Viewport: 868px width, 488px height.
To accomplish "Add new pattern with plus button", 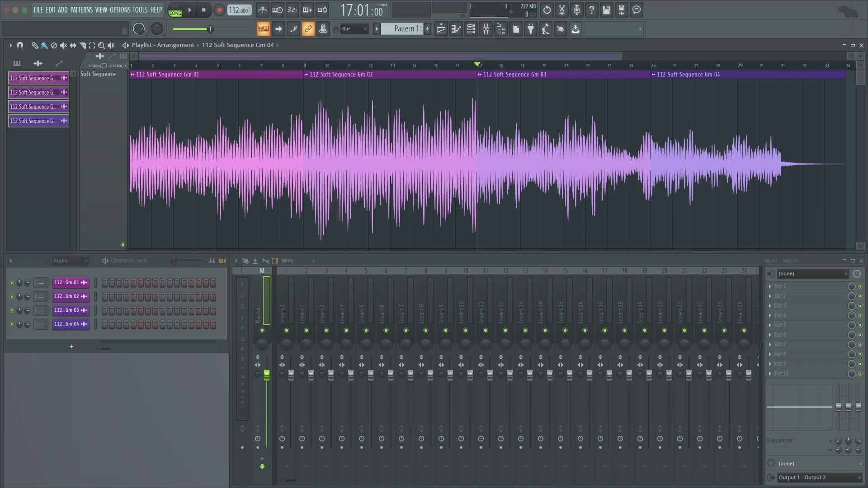I will coord(427,29).
